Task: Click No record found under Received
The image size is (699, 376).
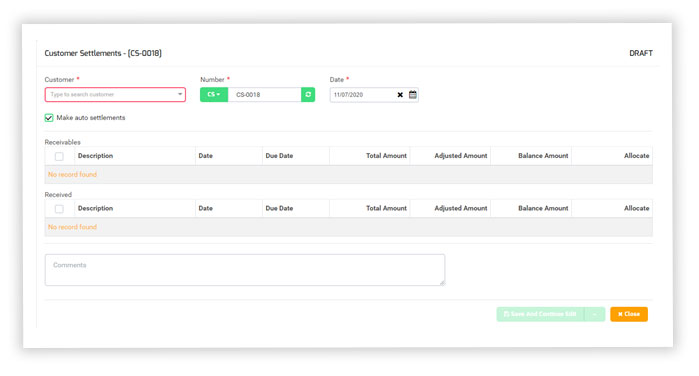Action: 72,227
